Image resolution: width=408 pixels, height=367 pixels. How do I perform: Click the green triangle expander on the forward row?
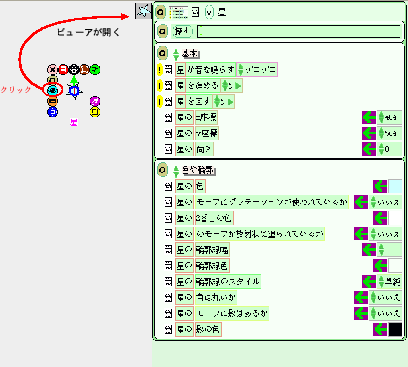(x=238, y=86)
